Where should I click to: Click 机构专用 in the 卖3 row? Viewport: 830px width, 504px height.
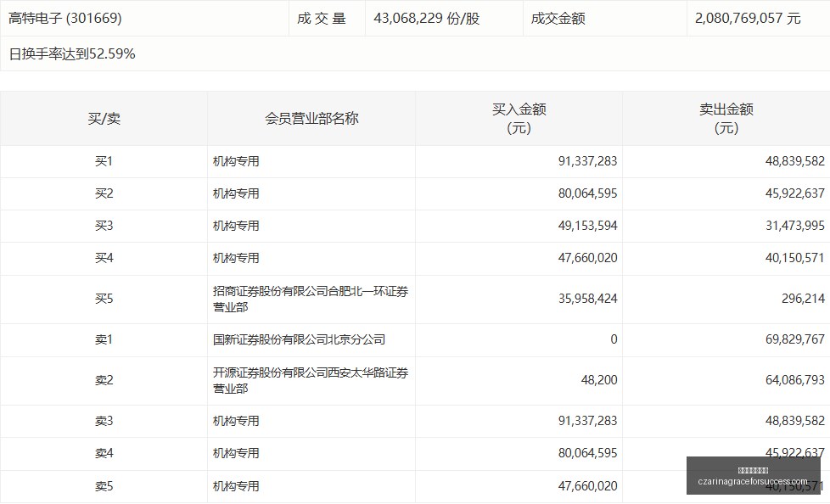pos(236,421)
